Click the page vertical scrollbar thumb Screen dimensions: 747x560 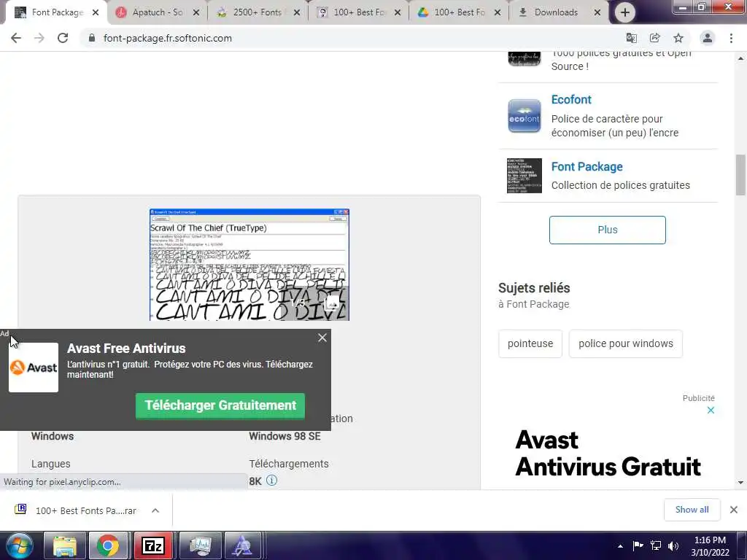[x=740, y=175]
